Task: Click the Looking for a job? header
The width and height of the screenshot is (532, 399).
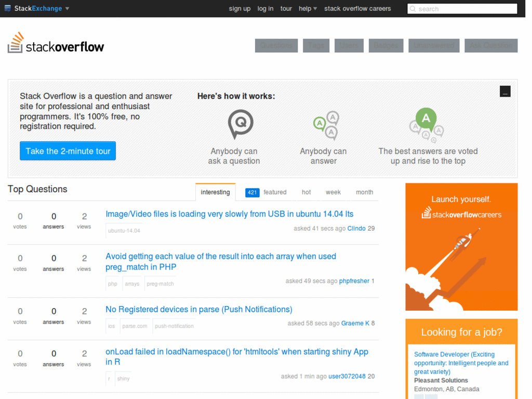Action: click(x=461, y=332)
